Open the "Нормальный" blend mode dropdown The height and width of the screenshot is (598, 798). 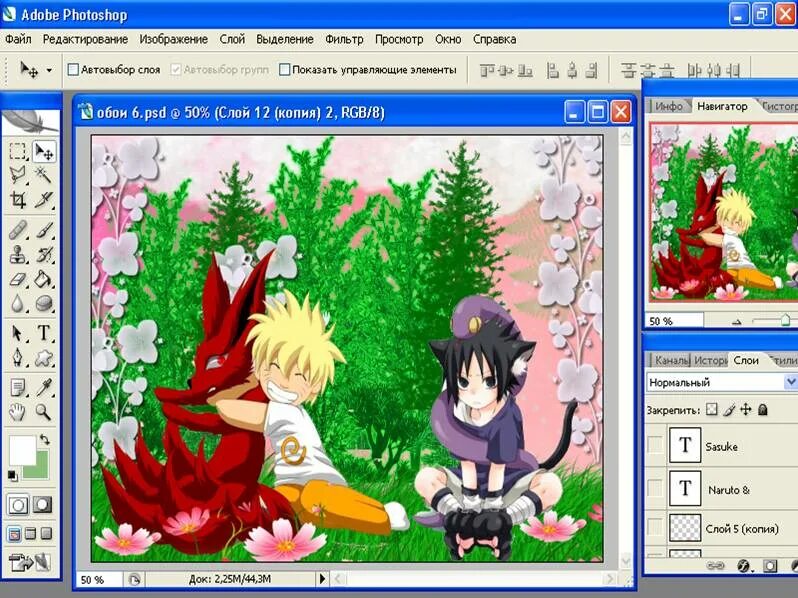pos(790,382)
